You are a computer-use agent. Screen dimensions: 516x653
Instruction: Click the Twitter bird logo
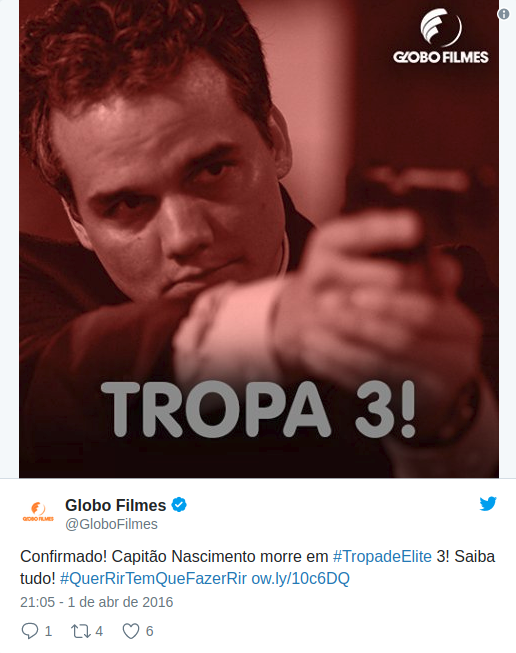click(488, 503)
